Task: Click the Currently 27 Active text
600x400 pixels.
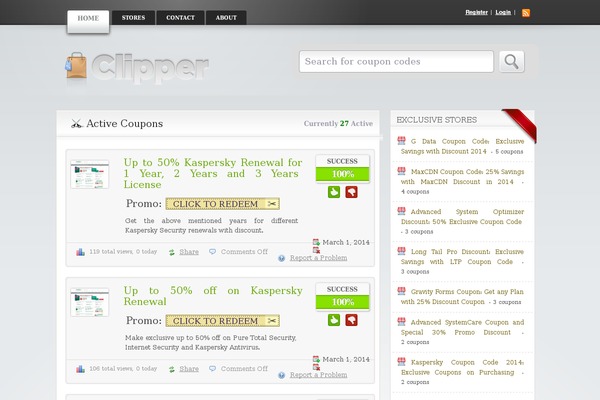Action: [338, 124]
